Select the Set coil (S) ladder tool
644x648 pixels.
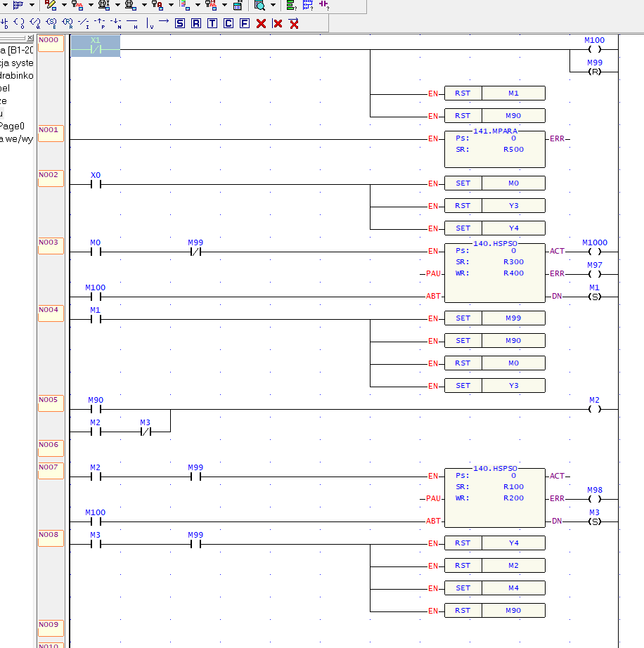pyautogui.click(x=51, y=23)
